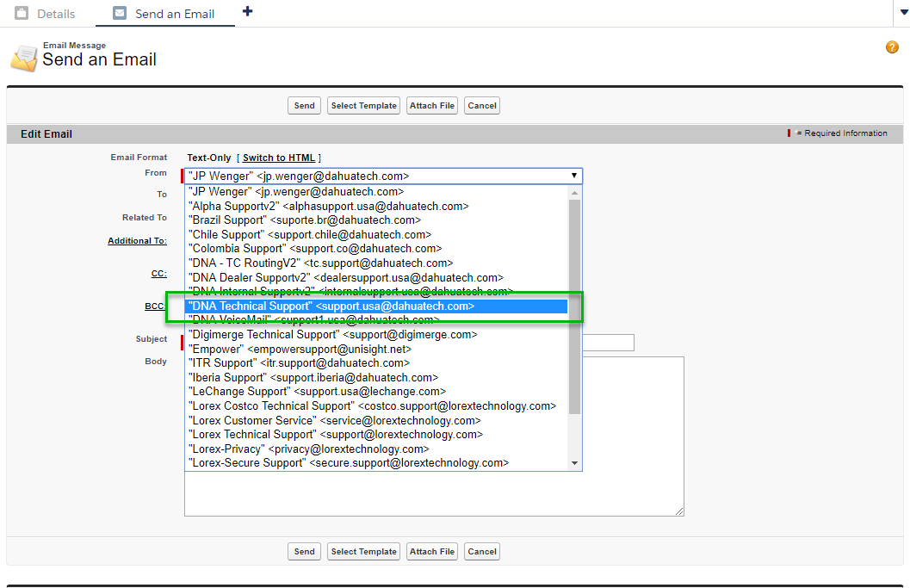Select LeChange Support sender option
Viewport: 910px width, 588px height.
[x=376, y=391]
